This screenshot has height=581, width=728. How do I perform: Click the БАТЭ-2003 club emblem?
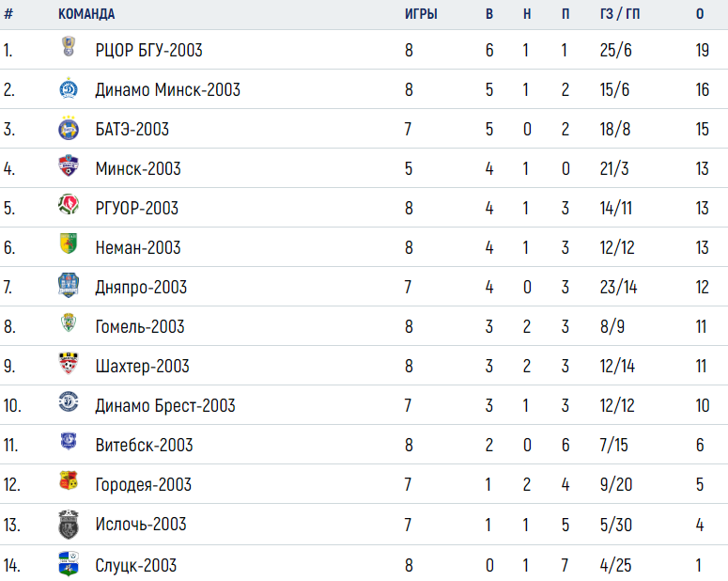69,128
